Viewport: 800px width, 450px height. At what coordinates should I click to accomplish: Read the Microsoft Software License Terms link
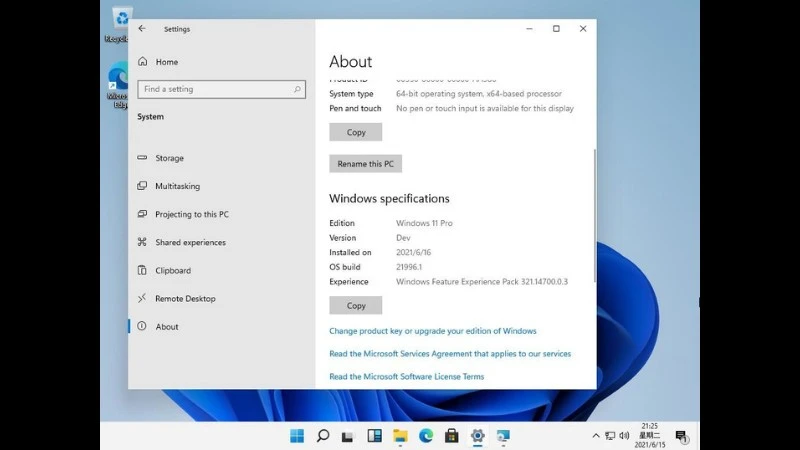407,377
